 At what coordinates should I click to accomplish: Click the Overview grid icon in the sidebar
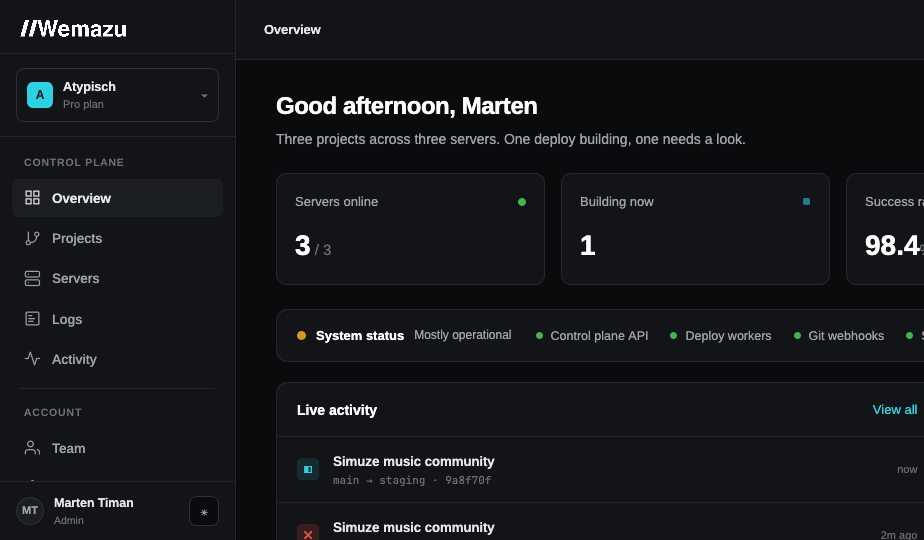pos(32,198)
